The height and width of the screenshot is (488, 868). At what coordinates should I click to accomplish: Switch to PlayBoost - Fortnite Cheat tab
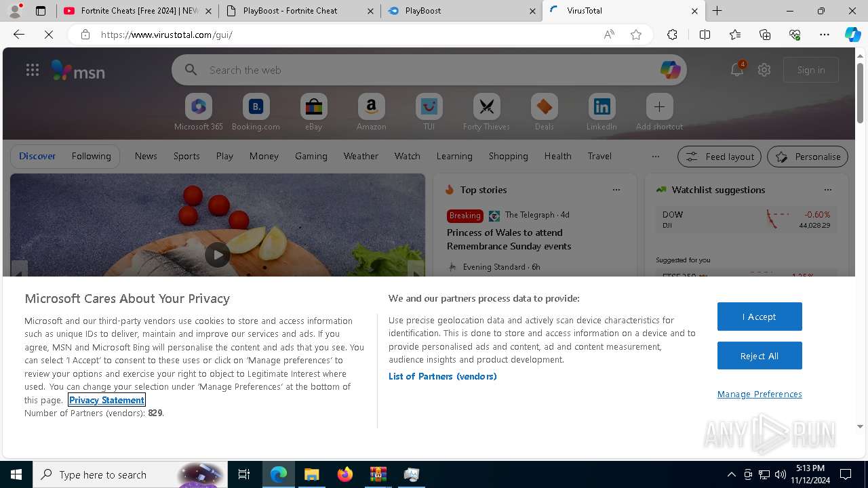(300, 11)
